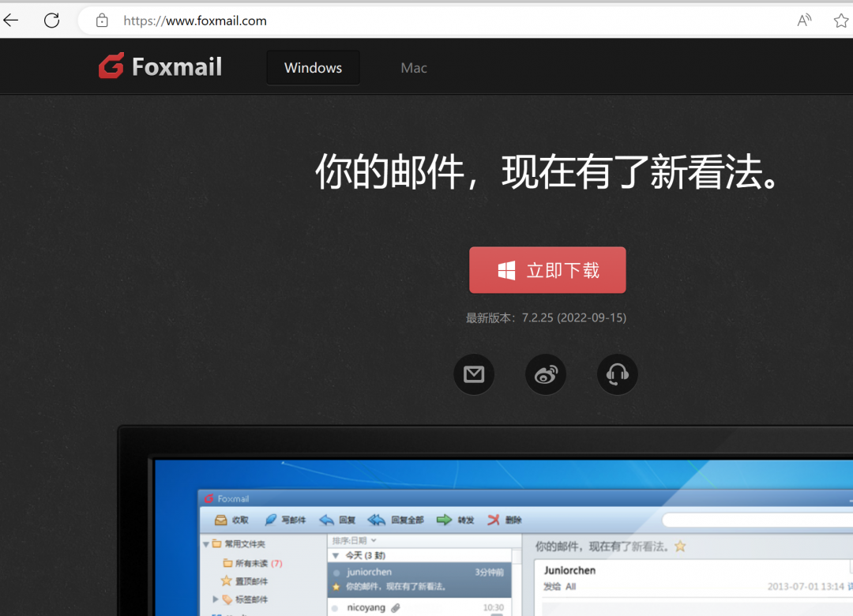Click the 最新版本 7.2.25 version text
The width and height of the screenshot is (853, 616).
547,317
